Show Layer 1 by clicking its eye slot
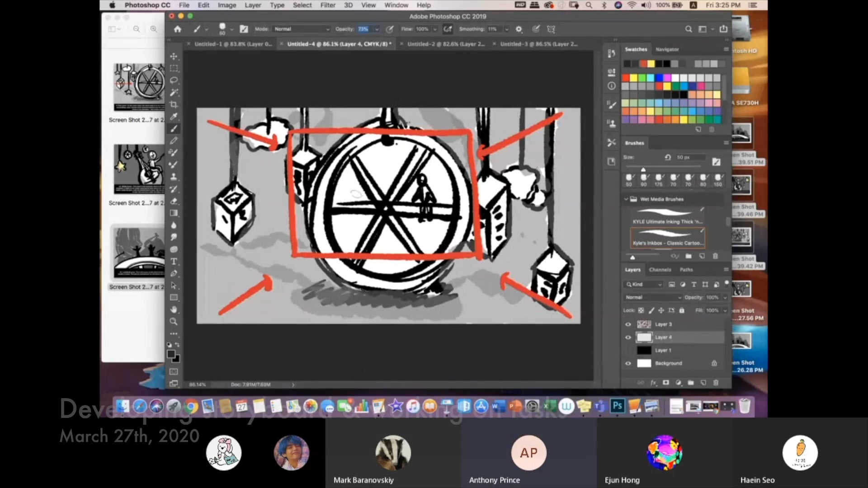The image size is (868, 488). tap(628, 350)
